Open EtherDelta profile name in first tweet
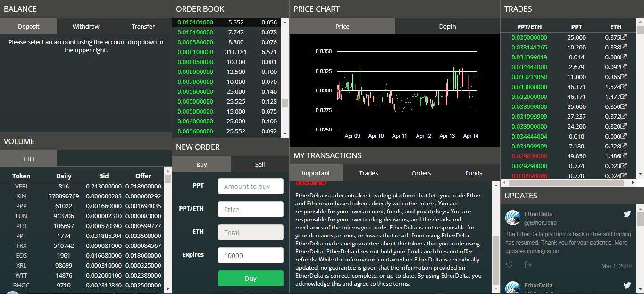This screenshot has width=644, height=294. (538, 214)
